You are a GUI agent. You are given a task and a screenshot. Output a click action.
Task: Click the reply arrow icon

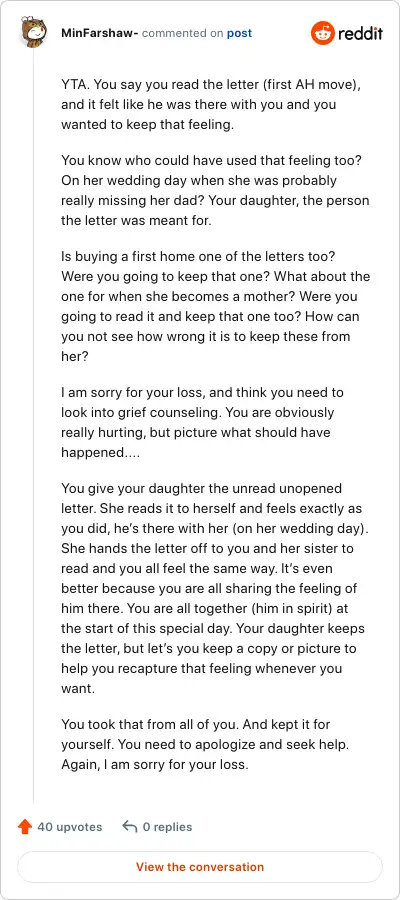(x=130, y=827)
